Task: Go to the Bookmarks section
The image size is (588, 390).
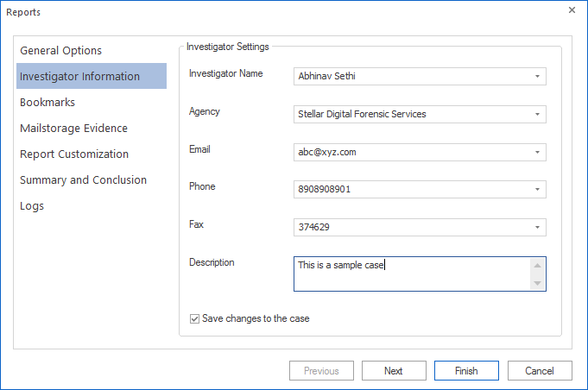Action: coord(47,103)
